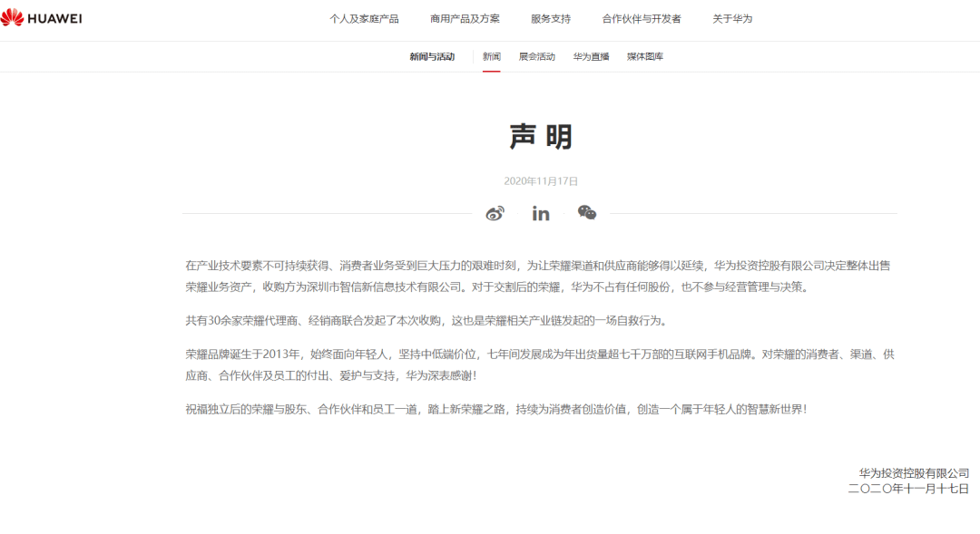980x534 pixels.
Task: Select the 新闻 tab
Action: click(x=491, y=55)
